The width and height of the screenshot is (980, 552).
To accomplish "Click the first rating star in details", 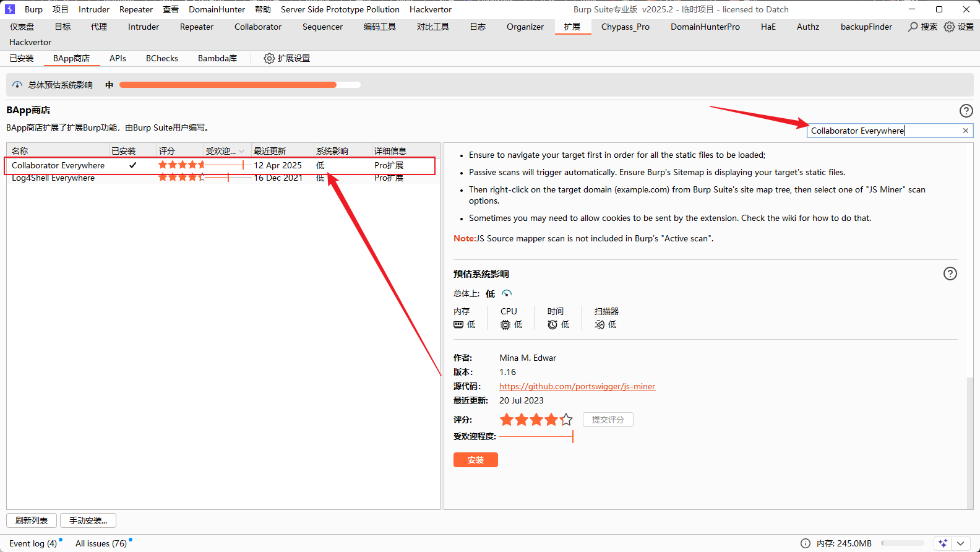I will (x=507, y=420).
